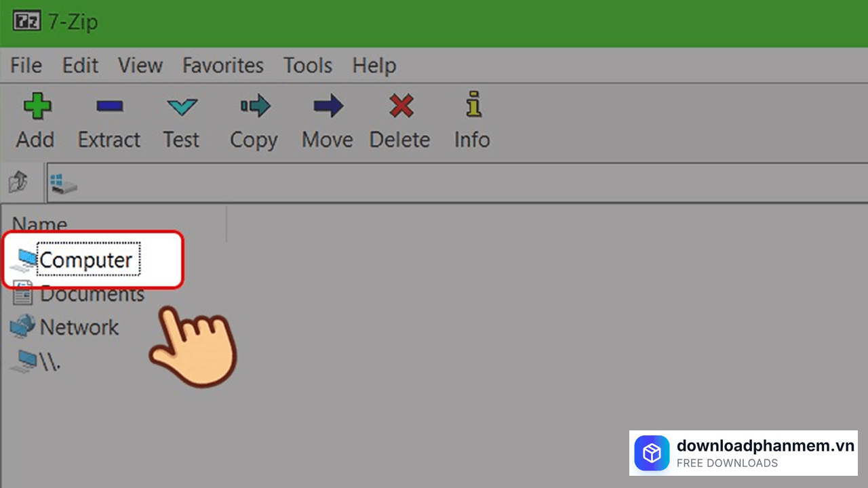Select the \\. device entry

coord(50,361)
